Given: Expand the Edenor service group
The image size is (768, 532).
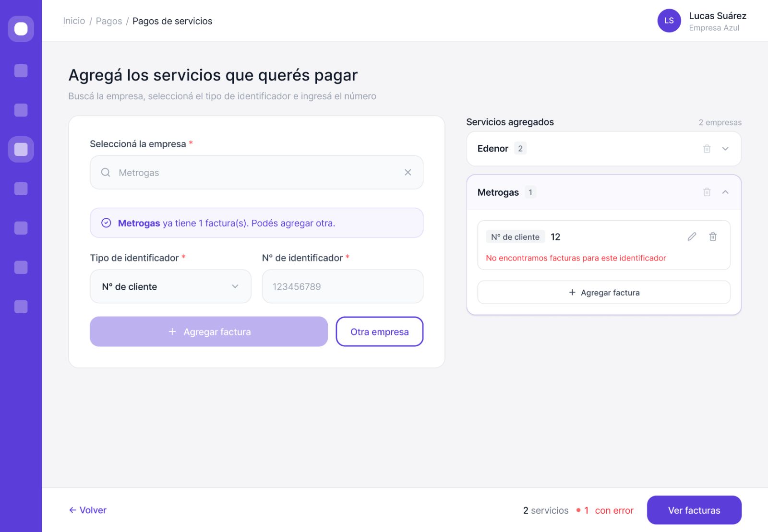Looking at the screenshot, I should (x=725, y=149).
